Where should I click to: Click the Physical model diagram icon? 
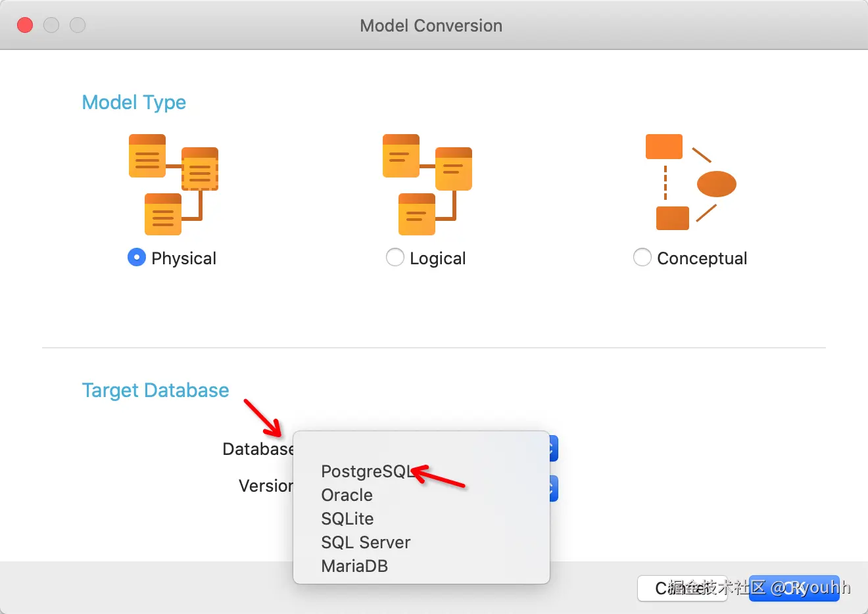pyautogui.click(x=174, y=185)
